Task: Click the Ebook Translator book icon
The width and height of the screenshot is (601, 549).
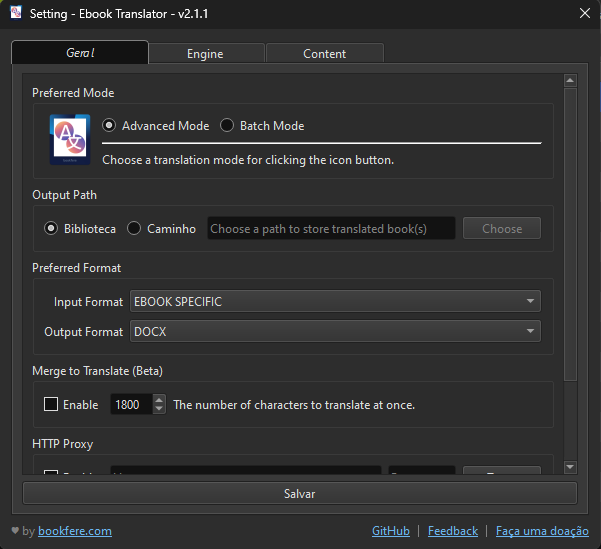Action: click(70, 139)
